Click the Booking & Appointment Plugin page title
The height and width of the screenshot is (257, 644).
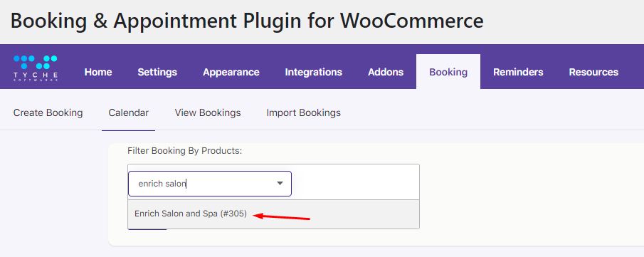click(x=247, y=21)
